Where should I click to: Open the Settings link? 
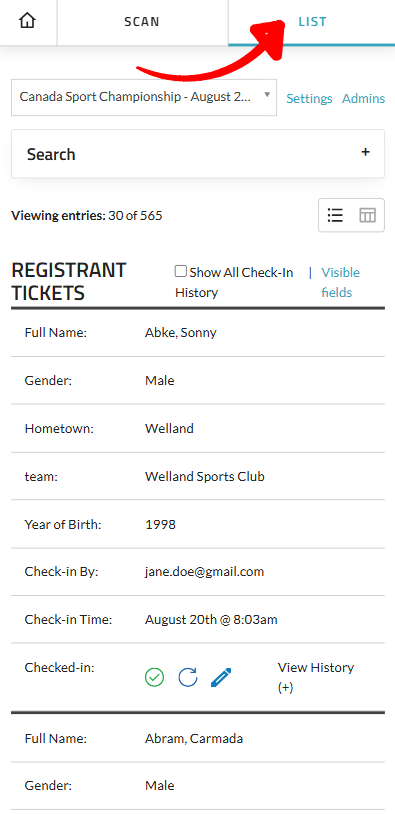click(309, 99)
